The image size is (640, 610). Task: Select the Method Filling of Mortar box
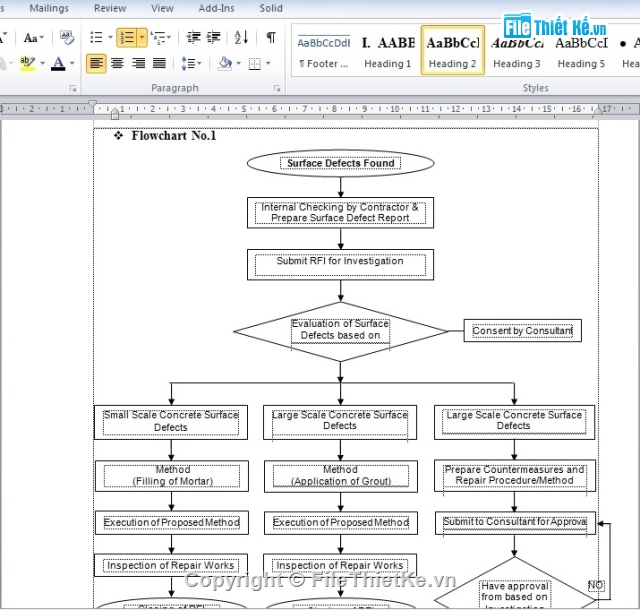click(x=172, y=476)
